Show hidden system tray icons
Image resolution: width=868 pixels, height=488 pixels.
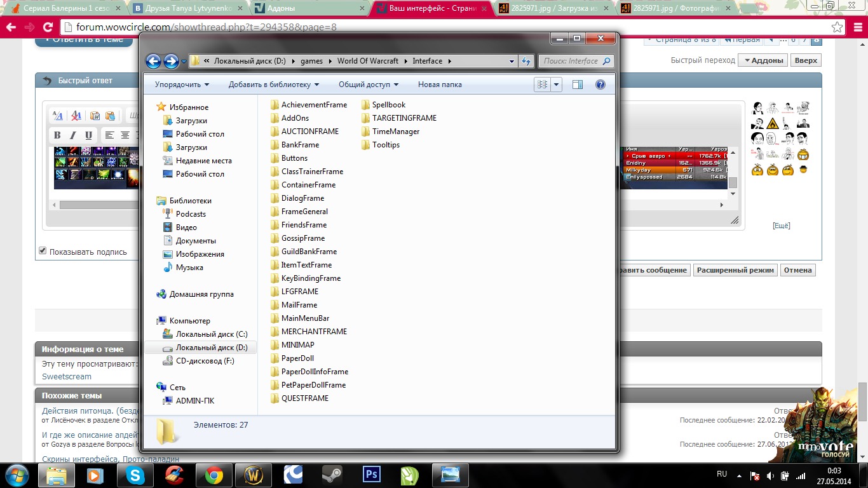[738, 475]
